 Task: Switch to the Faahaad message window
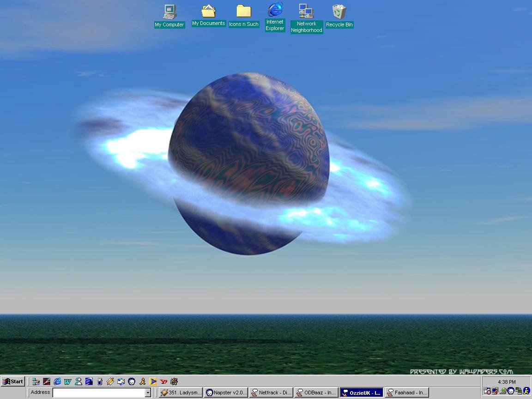coord(407,393)
